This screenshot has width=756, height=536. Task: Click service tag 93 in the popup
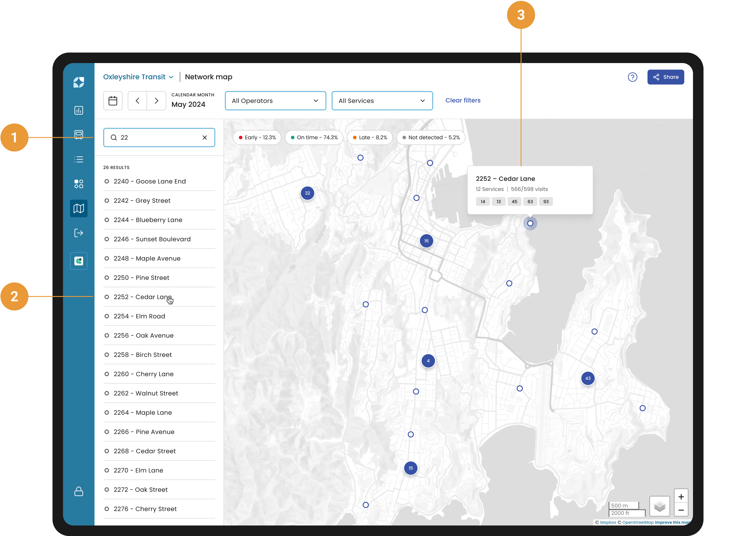(x=546, y=201)
